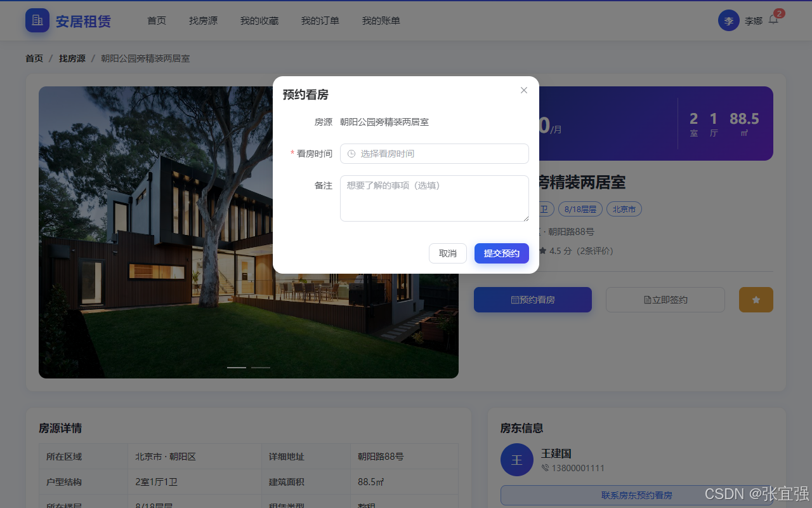The image size is (812, 508).
Task: Go to 找房源 in the top navigation
Action: click(203, 21)
